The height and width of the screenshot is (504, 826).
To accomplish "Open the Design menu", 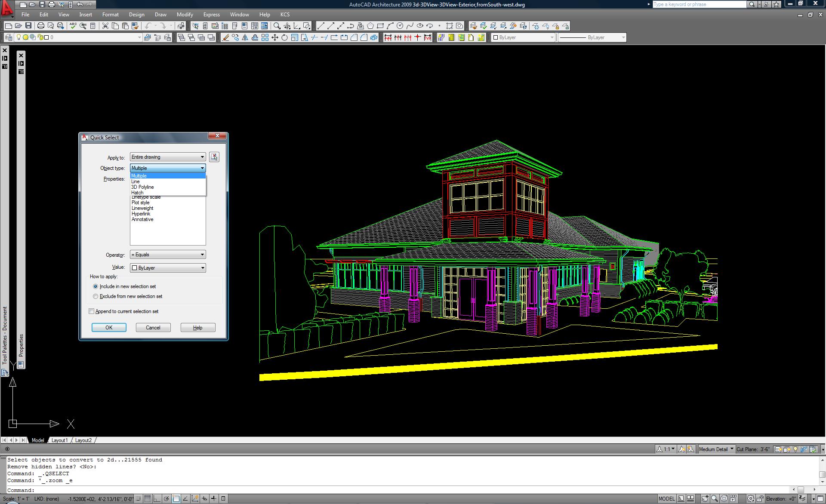I will [x=137, y=15].
